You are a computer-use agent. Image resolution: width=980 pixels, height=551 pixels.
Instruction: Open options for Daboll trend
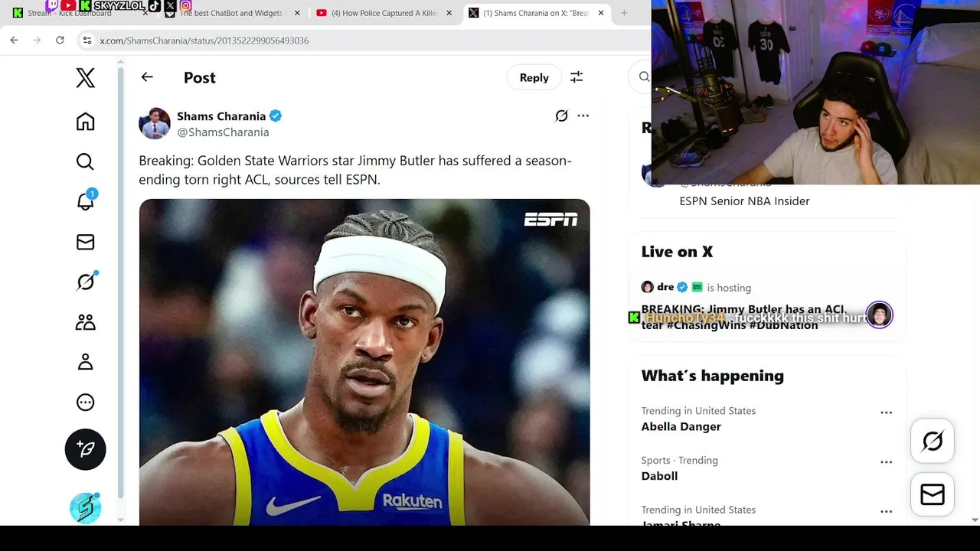tap(886, 462)
